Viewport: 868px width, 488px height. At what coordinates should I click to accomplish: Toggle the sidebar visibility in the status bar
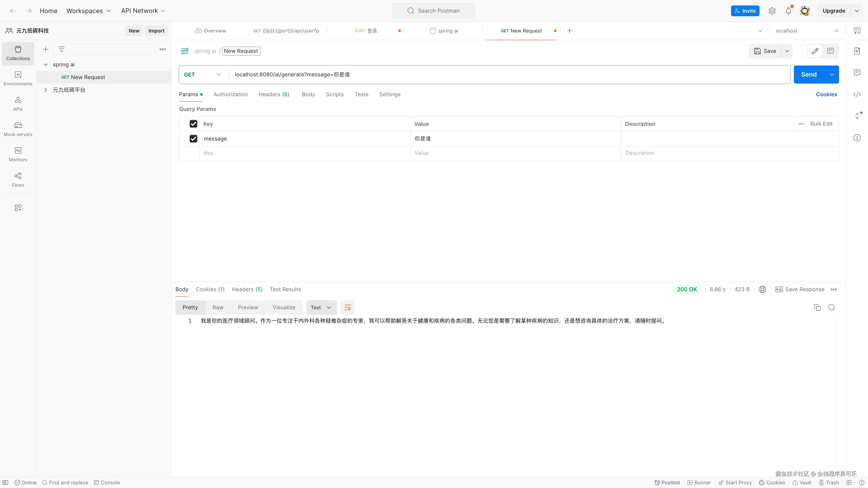click(x=5, y=482)
